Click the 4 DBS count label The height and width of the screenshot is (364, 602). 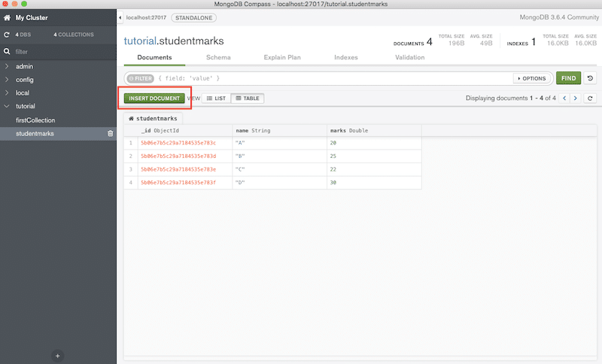[23, 35]
